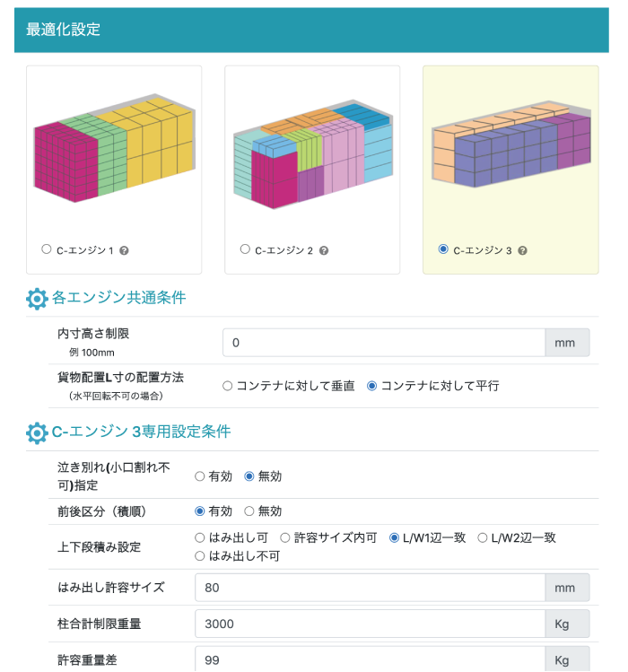
Task: Pick L/W2辺一致 stacking setting
Action: coord(483,537)
